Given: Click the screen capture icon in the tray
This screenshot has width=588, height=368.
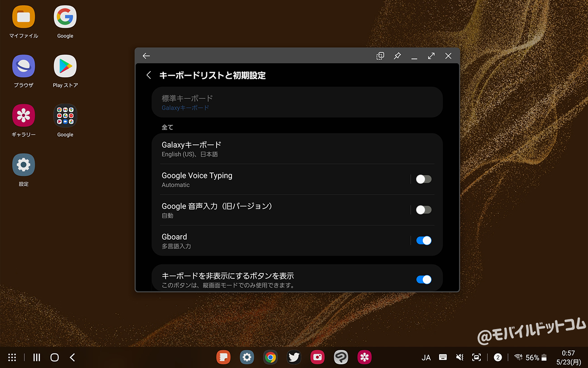Looking at the screenshot, I should pyautogui.click(x=476, y=357).
